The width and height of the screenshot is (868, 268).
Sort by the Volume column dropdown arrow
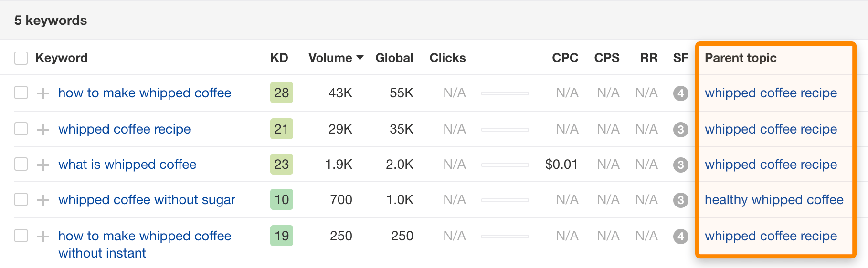point(360,58)
